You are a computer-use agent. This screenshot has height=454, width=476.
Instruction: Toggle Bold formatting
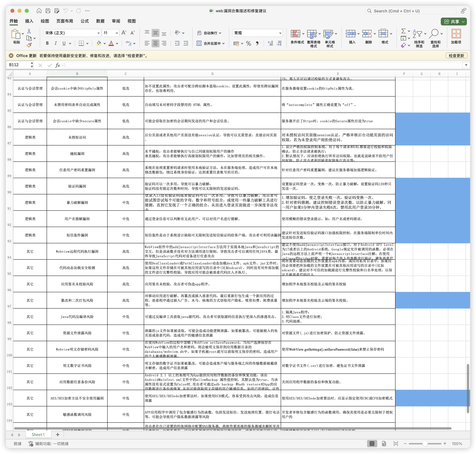(47, 43)
